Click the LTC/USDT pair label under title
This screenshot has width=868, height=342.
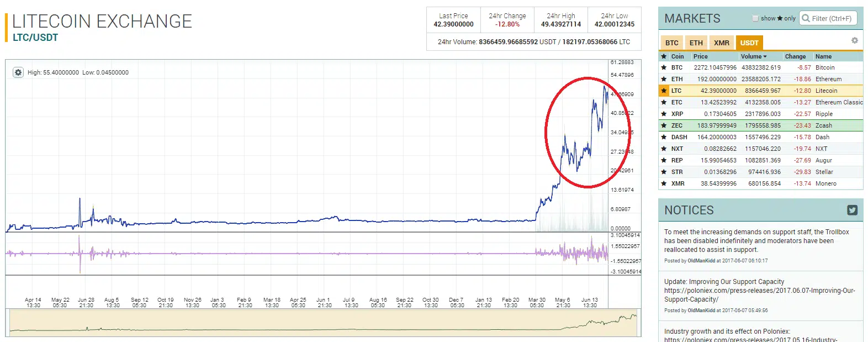[35, 38]
